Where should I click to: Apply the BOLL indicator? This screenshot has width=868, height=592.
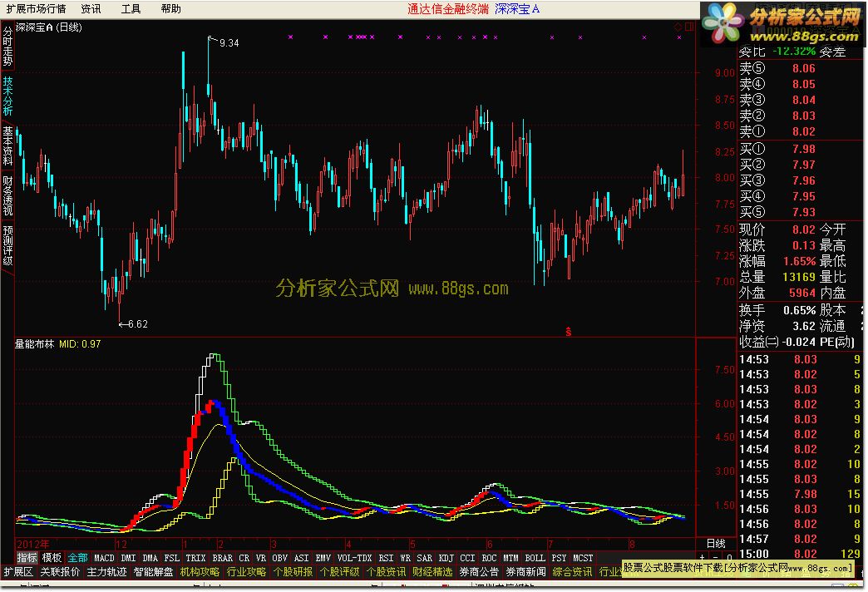[x=535, y=558]
